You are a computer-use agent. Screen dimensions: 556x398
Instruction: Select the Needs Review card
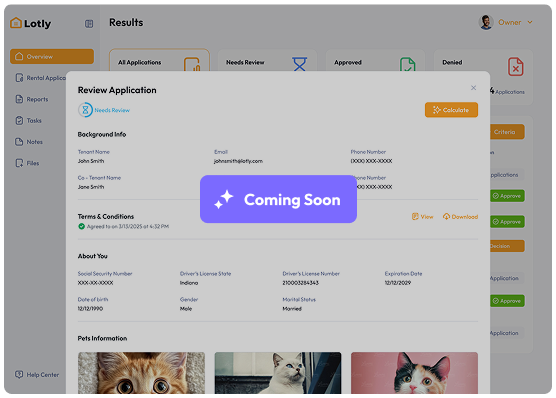[267, 60]
